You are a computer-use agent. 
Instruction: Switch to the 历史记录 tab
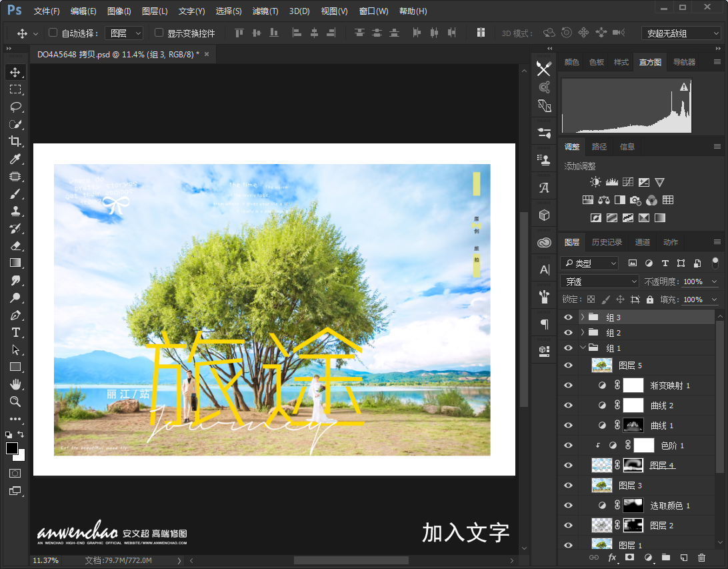pyautogui.click(x=607, y=242)
